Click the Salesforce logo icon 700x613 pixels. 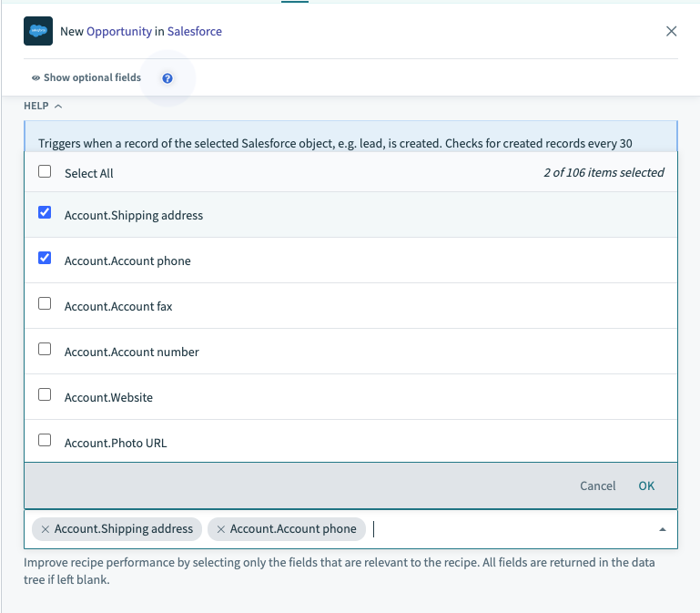coord(38,31)
